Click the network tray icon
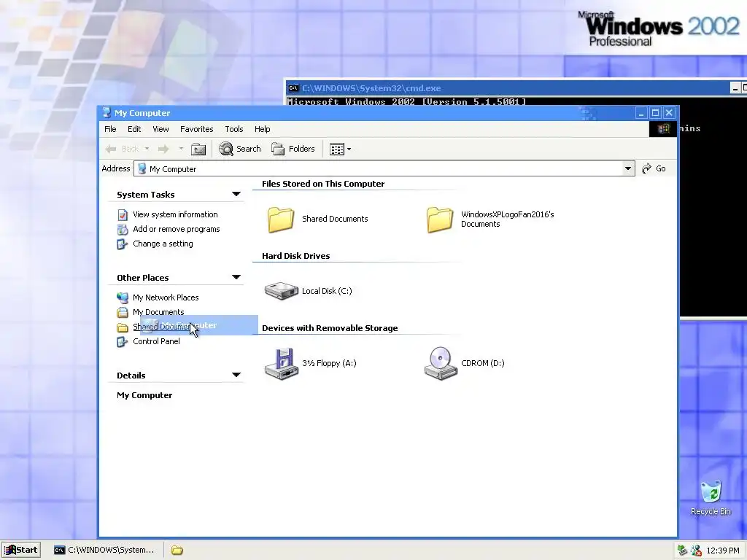This screenshot has width=747, height=560. 683,551
